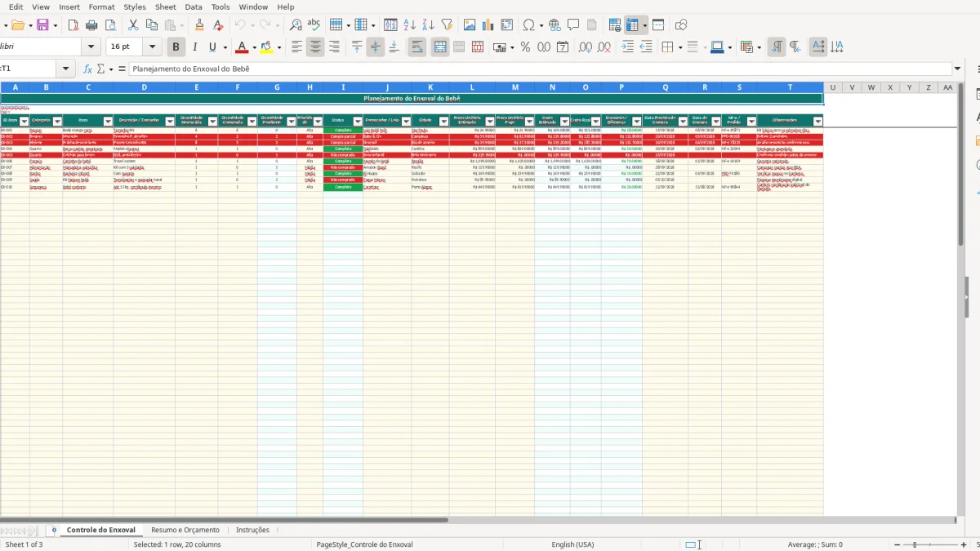The image size is (980, 551).
Task: Open the Data menu
Action: point(194,7)
